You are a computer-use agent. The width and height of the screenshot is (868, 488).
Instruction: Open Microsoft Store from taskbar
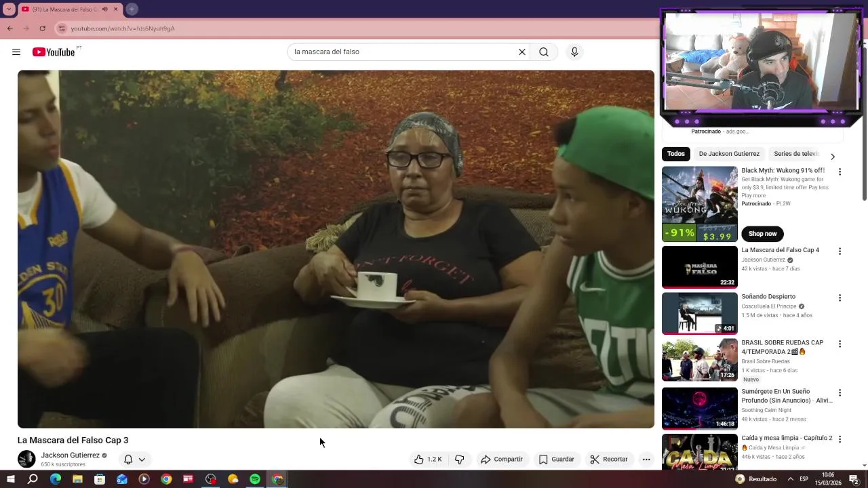click(100, 479)
